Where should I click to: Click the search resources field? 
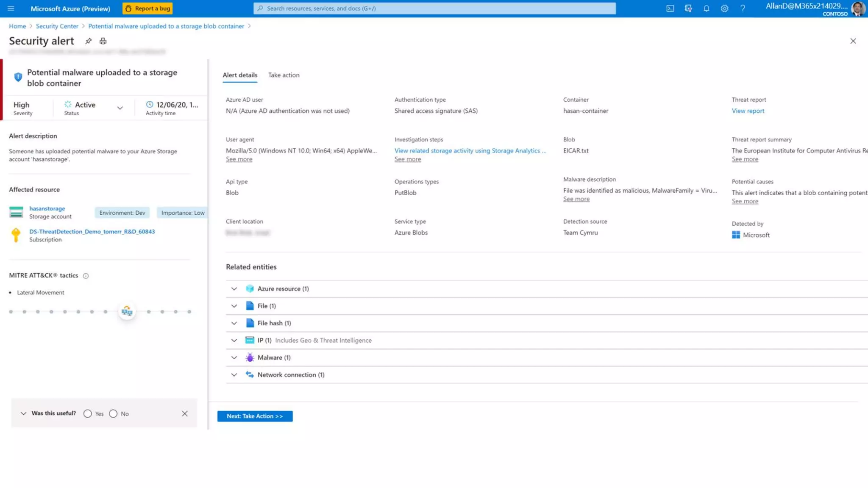pyautogui.click(x=434, y=8)
